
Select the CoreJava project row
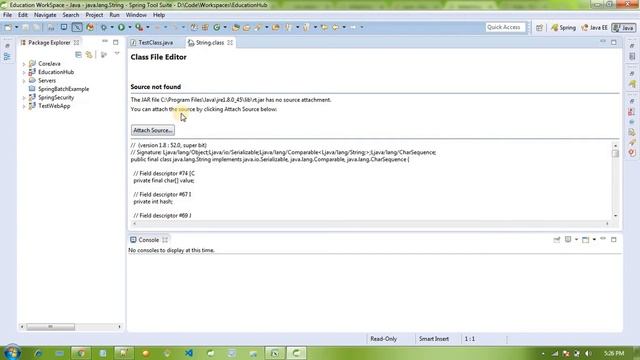point(45,64)
